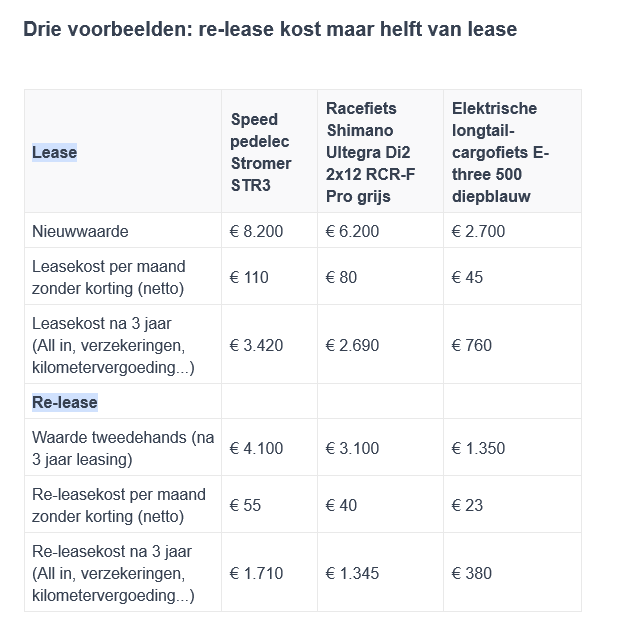Select the Nieuwwaarde row label
This screenshot has width=639, height=639.
[80, 231]
